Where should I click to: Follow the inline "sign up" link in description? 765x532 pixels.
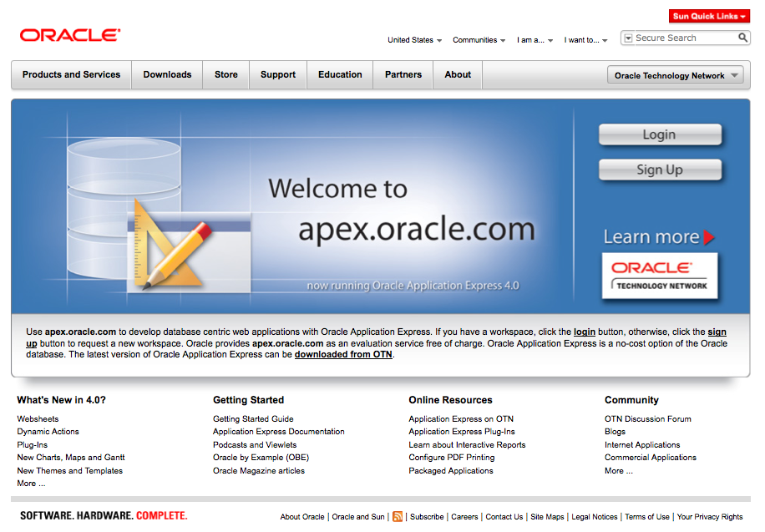coord(717,332)
